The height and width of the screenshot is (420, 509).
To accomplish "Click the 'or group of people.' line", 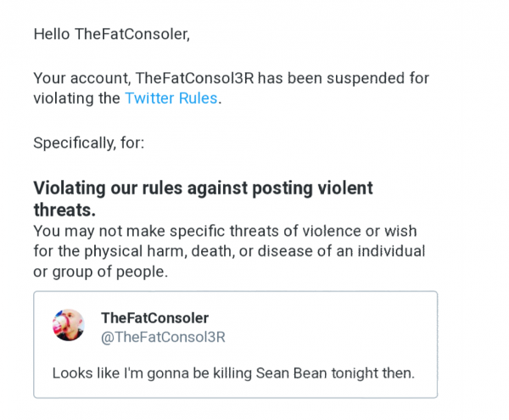I will 101,271.
